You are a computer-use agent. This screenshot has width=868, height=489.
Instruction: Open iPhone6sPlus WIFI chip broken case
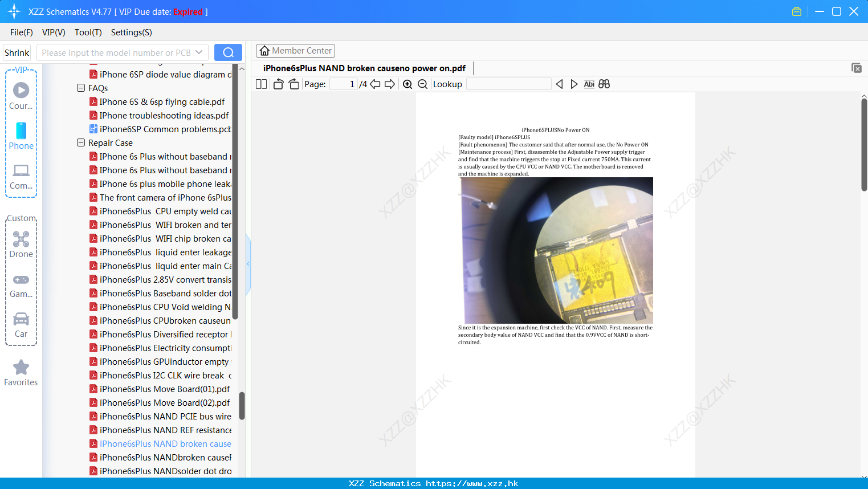165,238
